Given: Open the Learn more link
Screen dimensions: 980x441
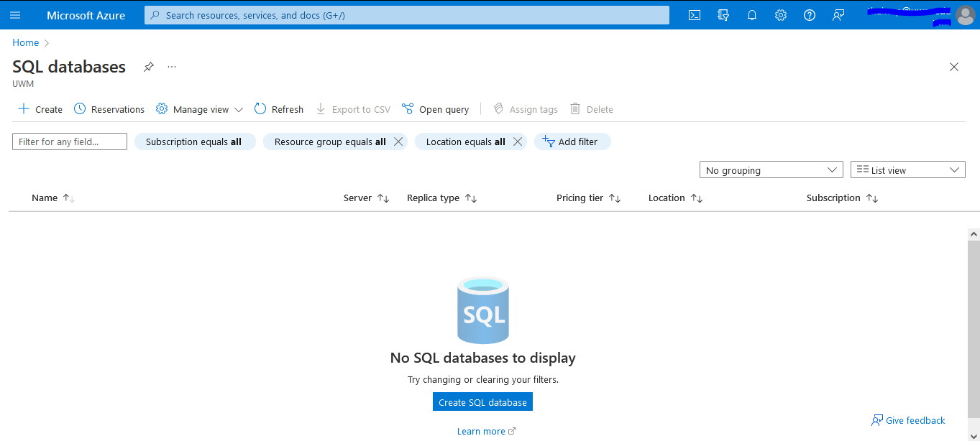Looking at the screenshot, I should click(x=482, y=430).
